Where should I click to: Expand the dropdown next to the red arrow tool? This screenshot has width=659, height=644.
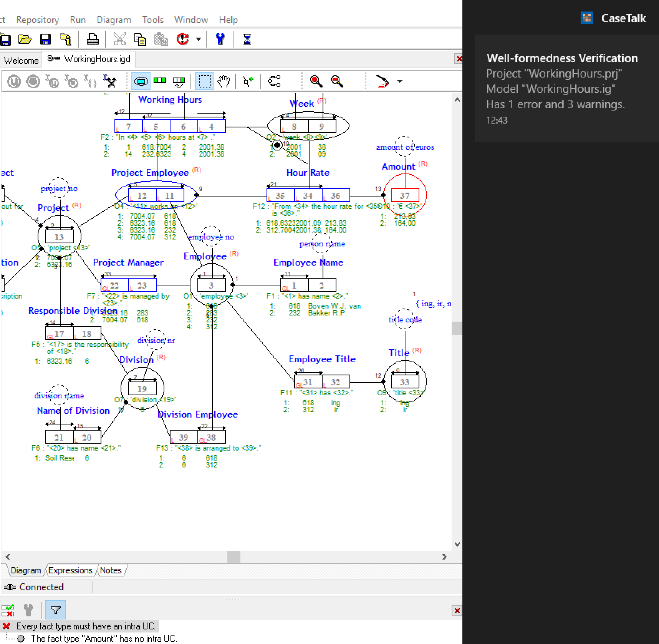(x=400, y=81)
